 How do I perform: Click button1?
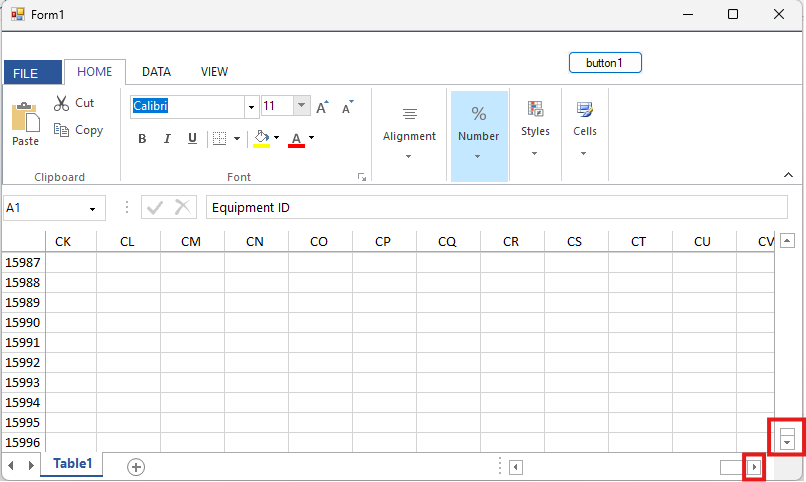(x=605, y=63)
